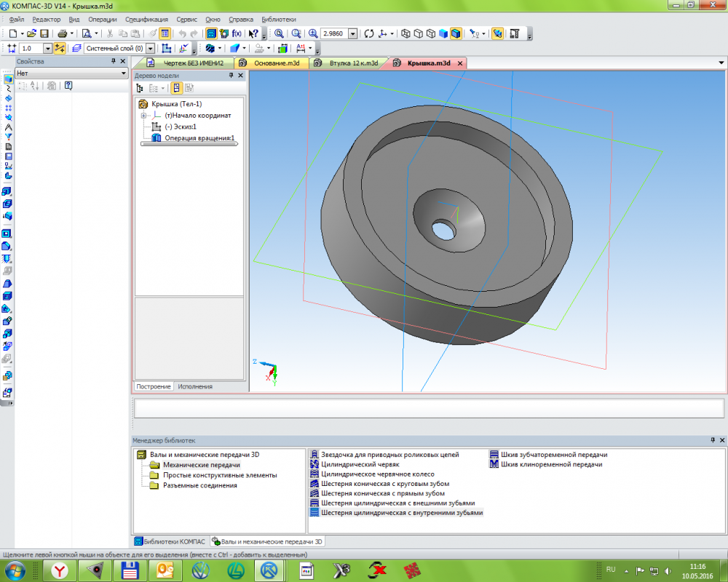This screenshot has width=728, height=582.
Task: Click the rebuild model icon in top toolbar
Action: click(515, 33)
